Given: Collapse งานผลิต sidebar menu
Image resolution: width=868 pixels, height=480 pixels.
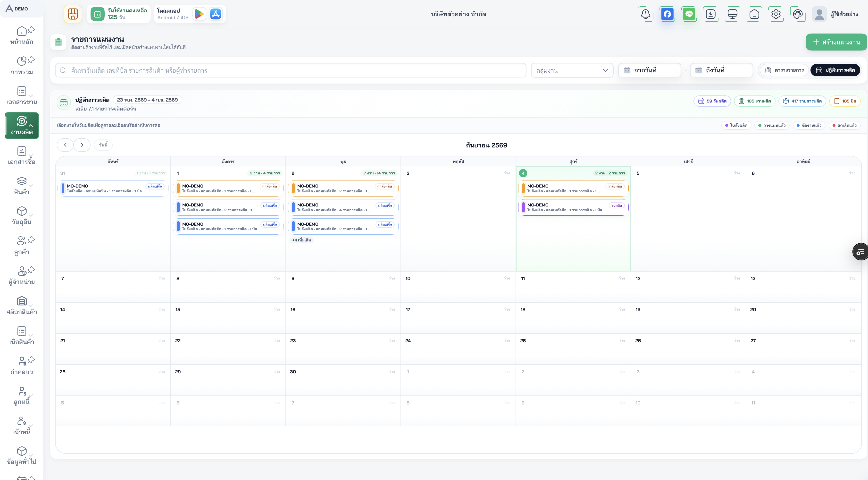Looking at the screenshot, I should click(22, 126).
